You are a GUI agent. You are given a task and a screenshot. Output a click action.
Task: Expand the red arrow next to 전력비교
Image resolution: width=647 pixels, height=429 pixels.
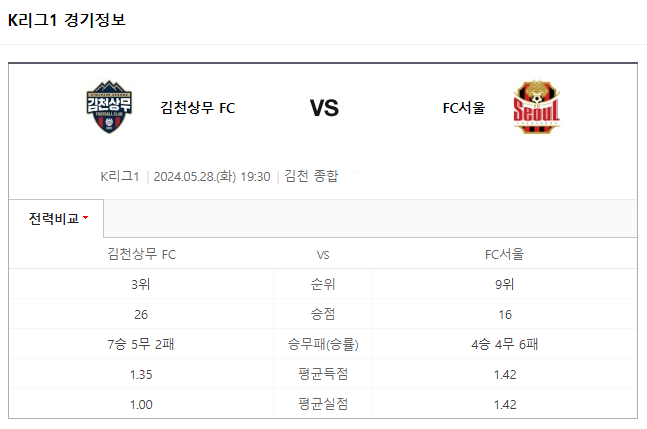pyautogui.click(x=85, y=217)
